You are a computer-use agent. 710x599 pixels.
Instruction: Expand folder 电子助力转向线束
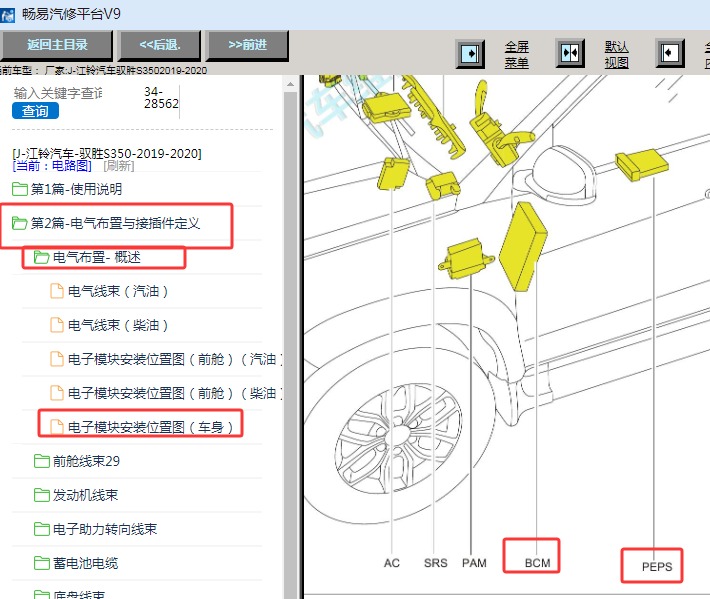click(105, 529)
